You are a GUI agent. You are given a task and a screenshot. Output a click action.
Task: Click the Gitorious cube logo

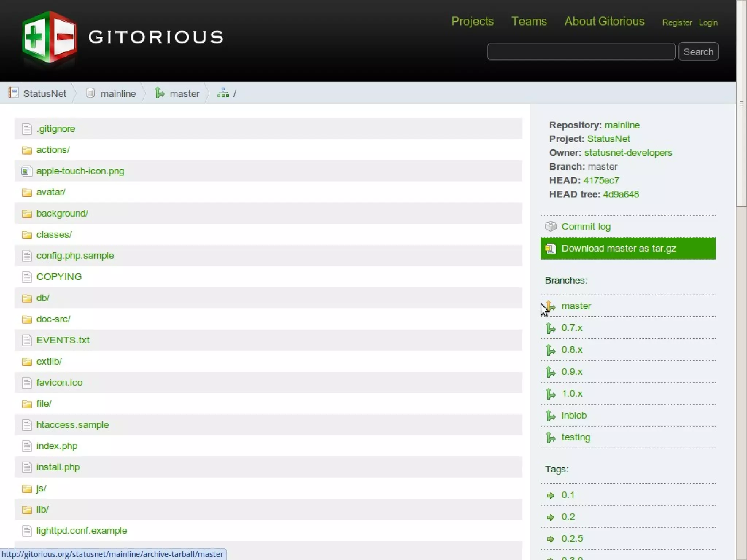tap(49, 37)
